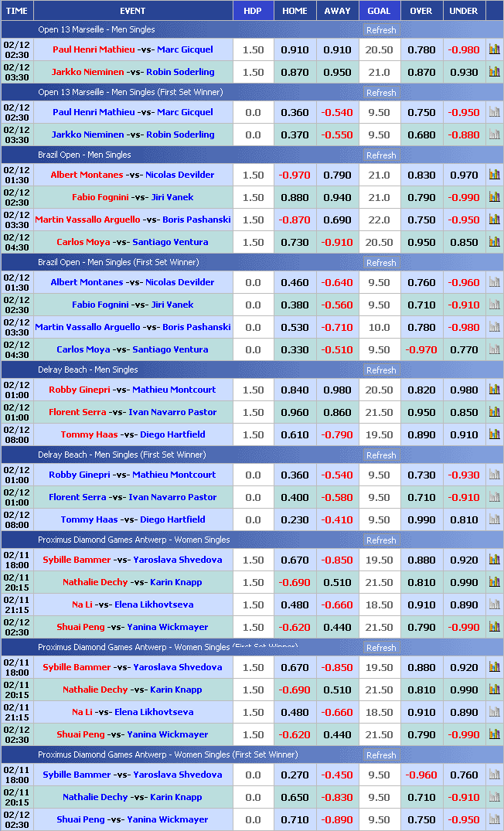Open chart icon for Mathieu vs Gicquel Men Singles
Viewport: 504px width, 831px height.
tap(494, 49)
